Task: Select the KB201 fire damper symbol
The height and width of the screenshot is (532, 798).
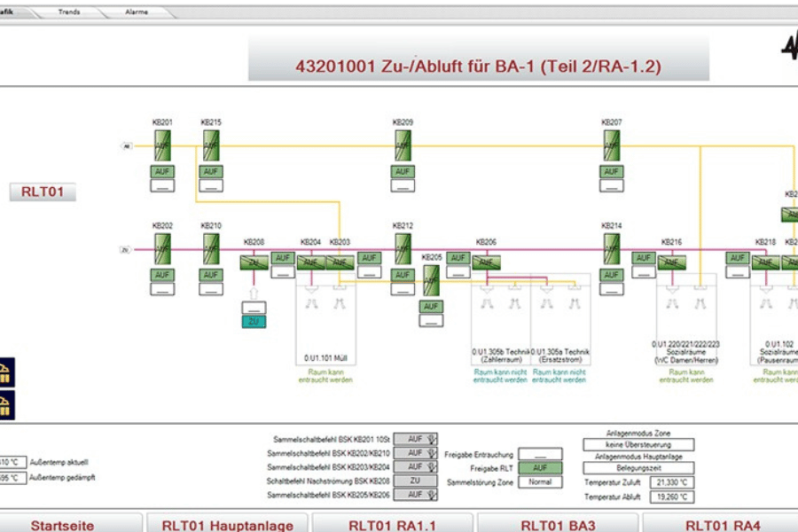Action: (x=162, y=145)
